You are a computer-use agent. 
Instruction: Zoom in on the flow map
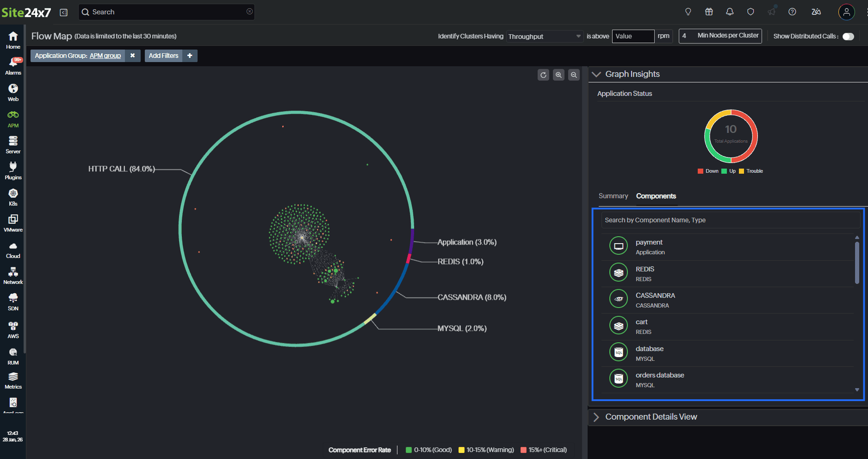(x=558, y=75)
